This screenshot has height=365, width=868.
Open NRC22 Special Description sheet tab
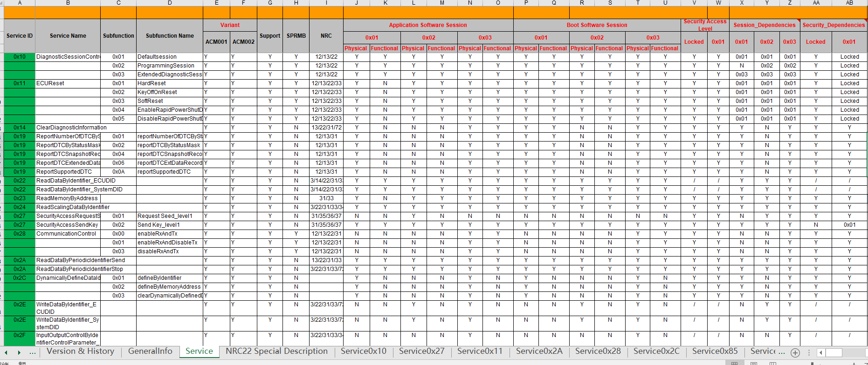pyautogui.click(x=276, y=351)
